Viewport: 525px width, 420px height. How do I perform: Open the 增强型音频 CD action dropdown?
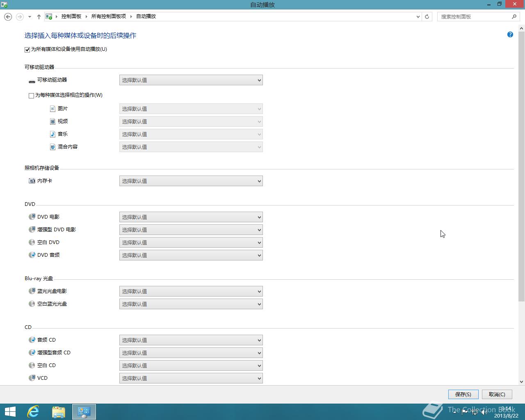(191, 353)
